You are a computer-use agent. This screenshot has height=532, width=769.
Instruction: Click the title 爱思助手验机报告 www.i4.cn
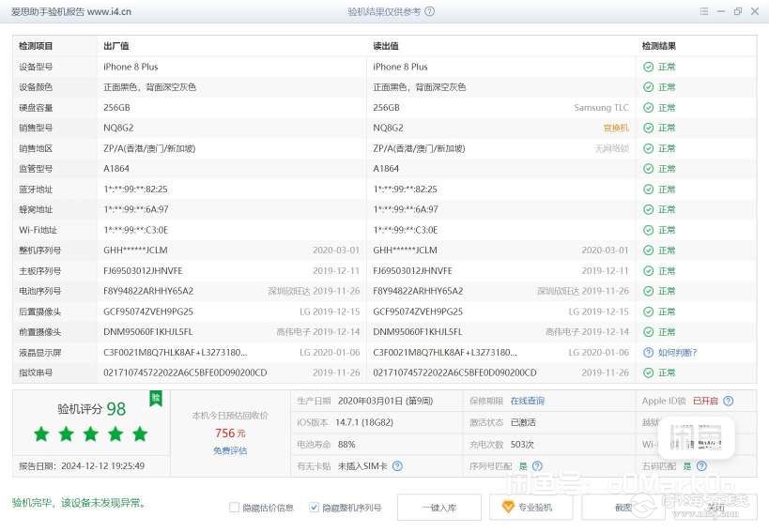coord(71,12)
